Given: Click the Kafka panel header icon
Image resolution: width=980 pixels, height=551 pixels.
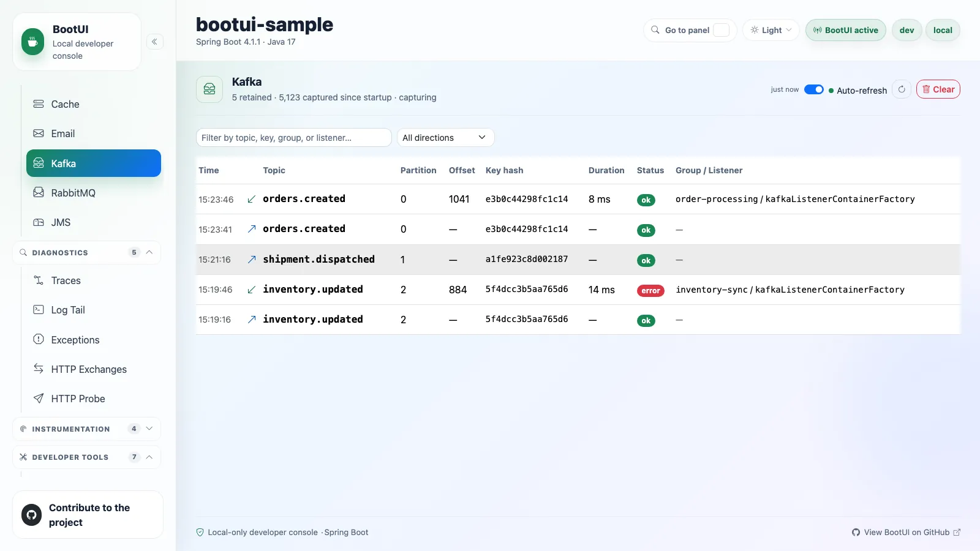Looking at the screenshot, I should 209,89.
